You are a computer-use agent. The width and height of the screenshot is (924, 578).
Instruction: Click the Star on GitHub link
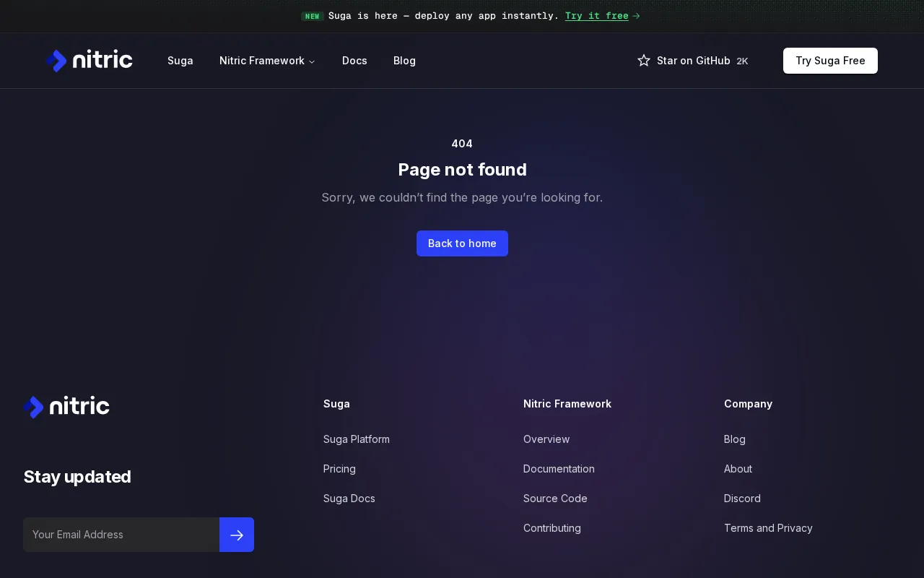pos(693,61)
